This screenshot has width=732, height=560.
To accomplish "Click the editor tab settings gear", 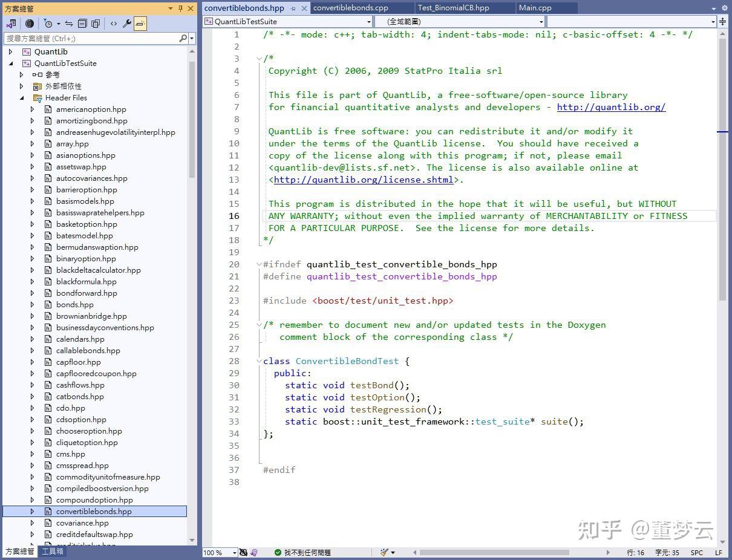I will tap(724, 8).
